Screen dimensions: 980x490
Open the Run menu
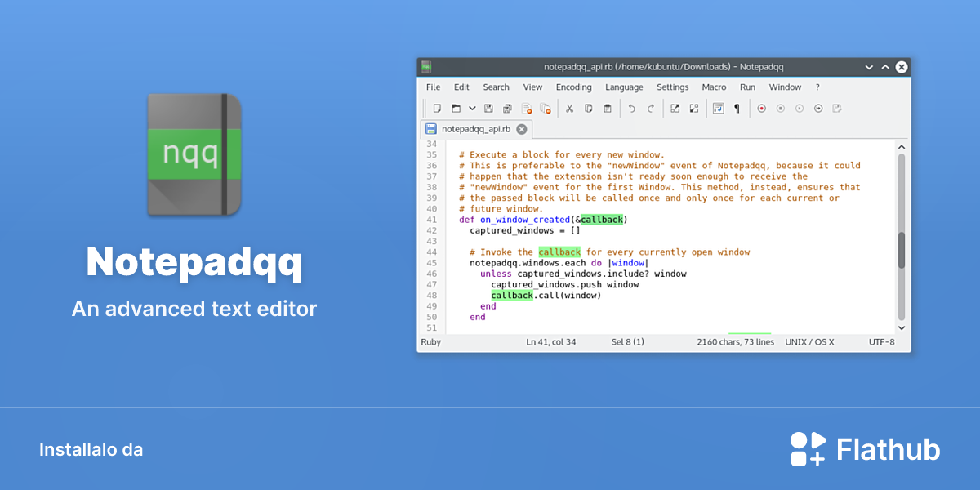coord(747,87)
